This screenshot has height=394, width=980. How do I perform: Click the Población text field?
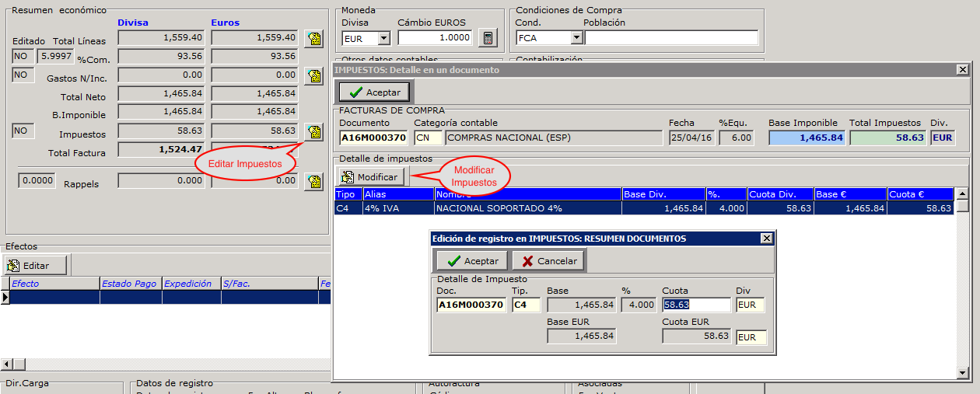tap(670, 38)
